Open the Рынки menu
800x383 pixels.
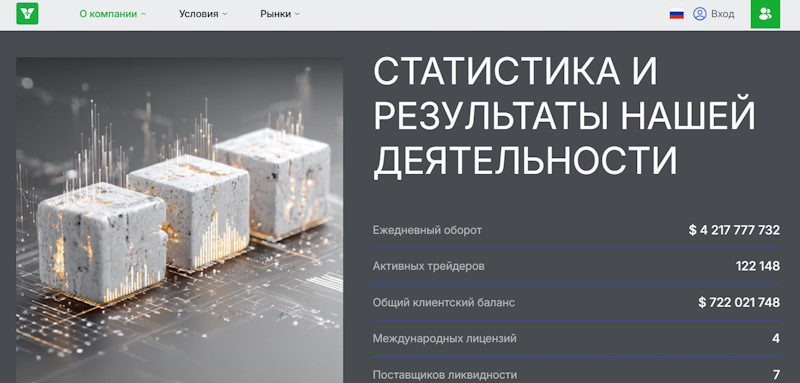276,14
